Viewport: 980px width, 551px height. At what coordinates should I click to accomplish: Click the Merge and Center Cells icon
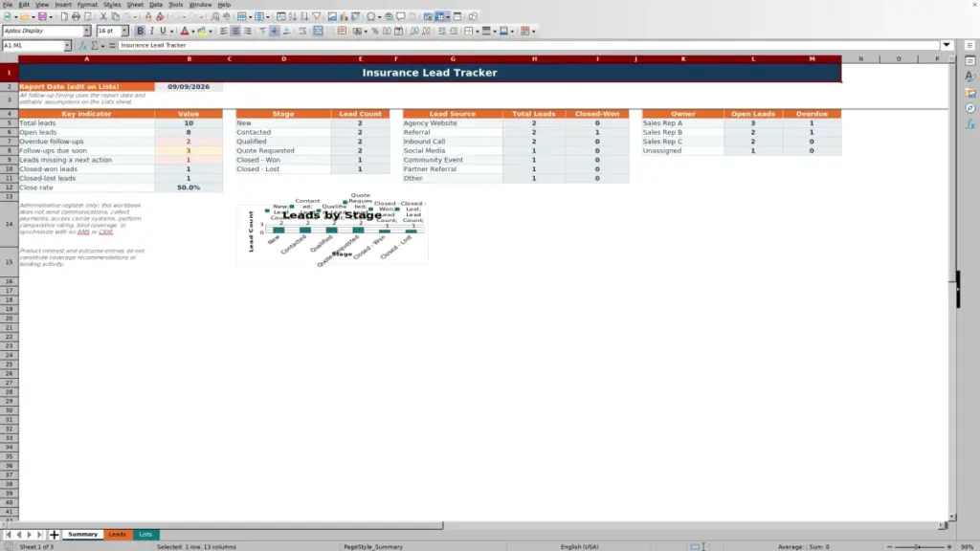(x=318, y=32)
